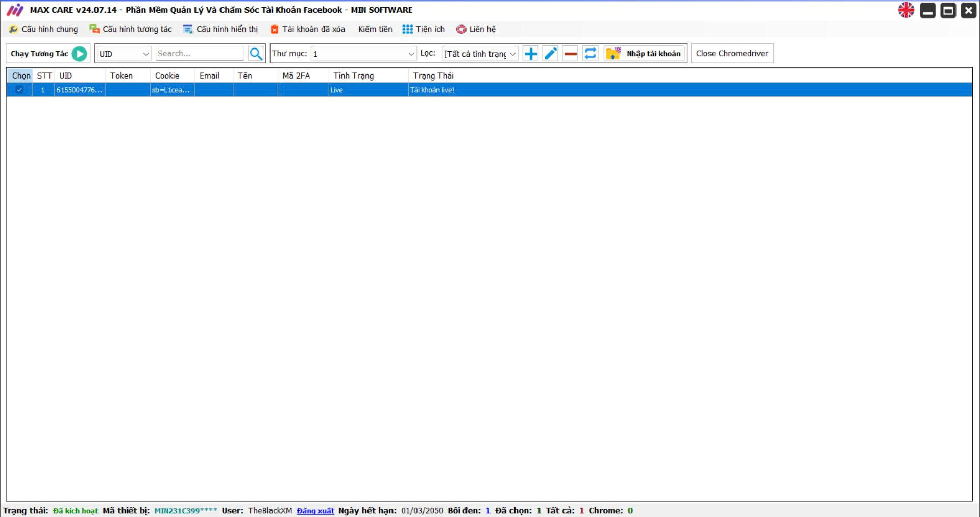Click the blue refresh arrows icon
This screenshot has width=980, height=517.
[x=590, y=54]
